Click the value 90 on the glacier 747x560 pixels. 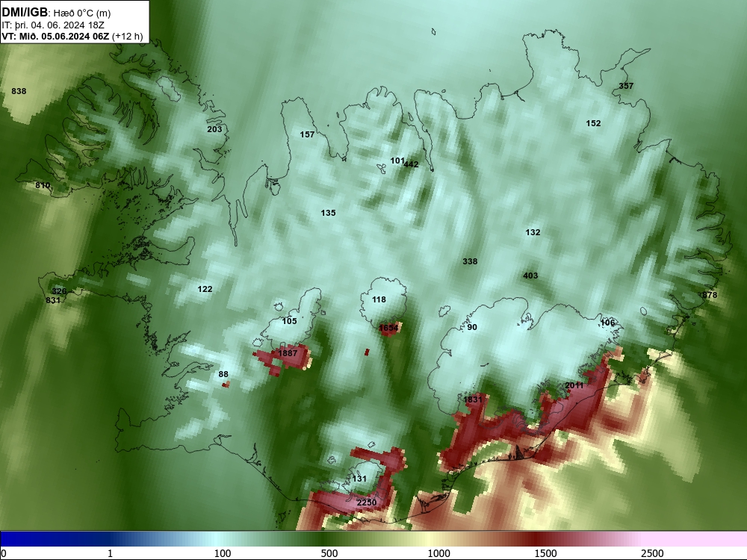click(x=471, y=327)
